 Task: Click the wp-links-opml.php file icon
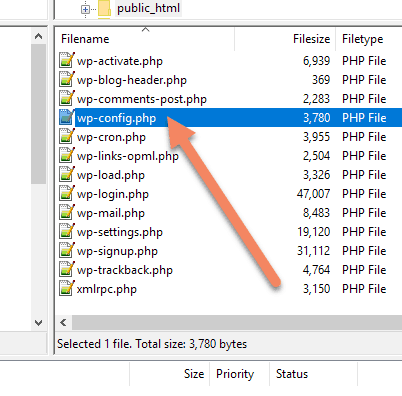click(67, 155)
